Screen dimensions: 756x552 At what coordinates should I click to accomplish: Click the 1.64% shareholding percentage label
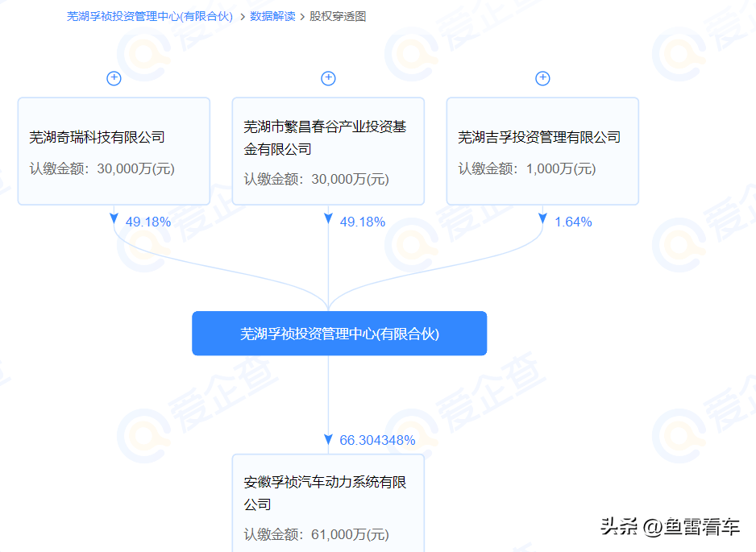pos(572,221)
